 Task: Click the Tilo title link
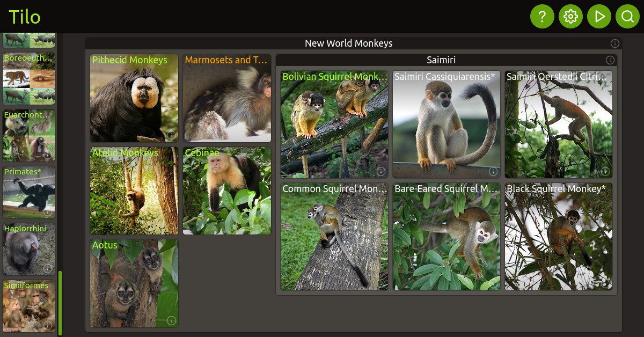(25, 17)
